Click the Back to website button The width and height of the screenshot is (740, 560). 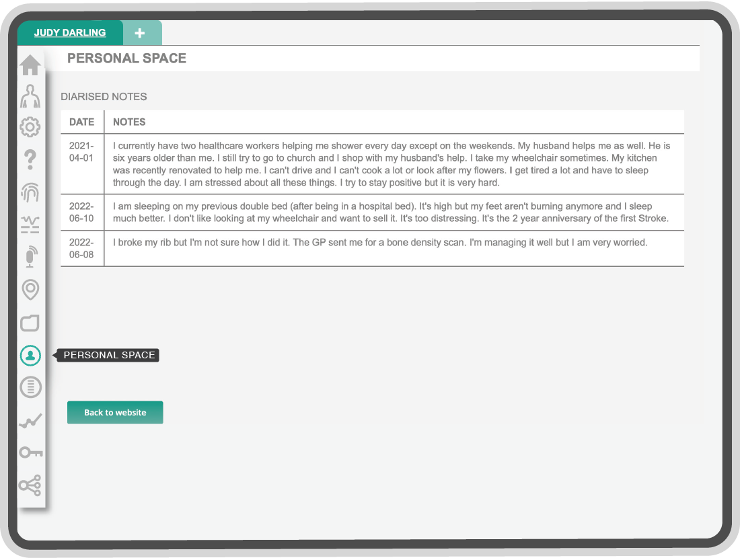(x=115, y=412)
